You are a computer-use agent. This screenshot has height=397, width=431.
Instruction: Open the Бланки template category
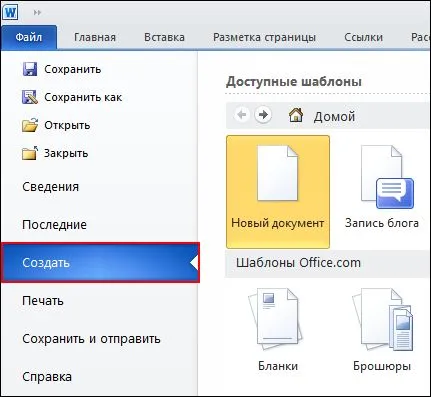point(278,330)
